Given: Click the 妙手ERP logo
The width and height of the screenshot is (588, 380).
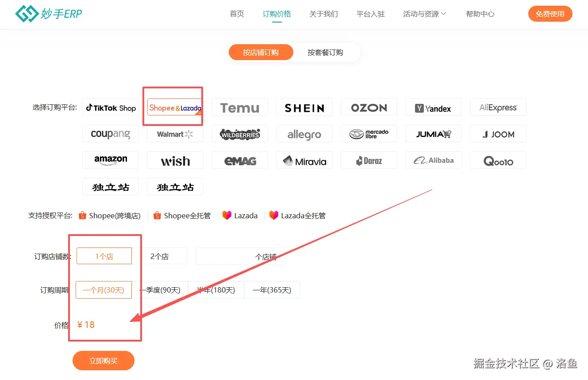Looking at the screenshot, I should coord(48,14).
